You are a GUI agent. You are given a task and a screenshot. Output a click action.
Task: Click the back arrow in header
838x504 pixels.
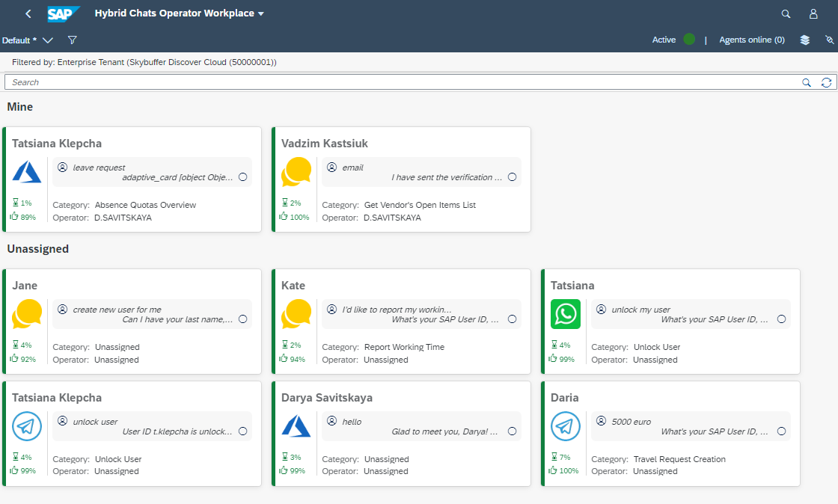pos(28,13)
